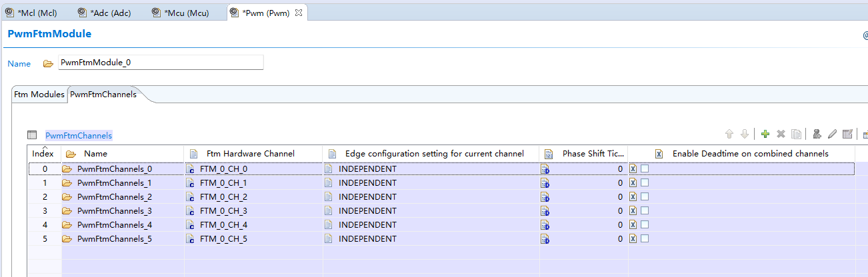Sort by the Index column header
Image resolution: width=868 pixels, height=277 pixels.
pyautogui.click(x=43, y=154)
